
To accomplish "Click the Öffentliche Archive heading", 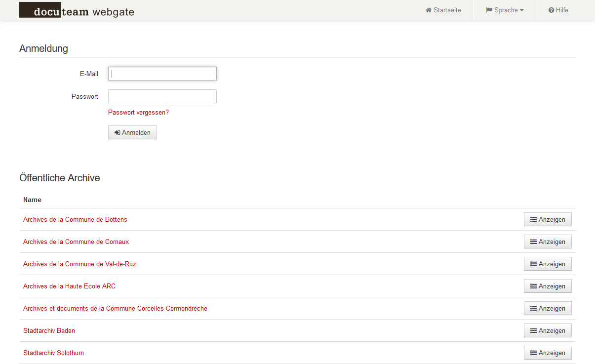I will [x=60, y=178].
